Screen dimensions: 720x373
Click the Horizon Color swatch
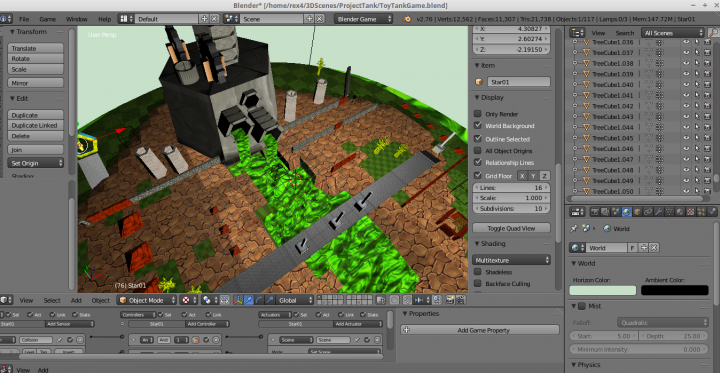point(603,290)
